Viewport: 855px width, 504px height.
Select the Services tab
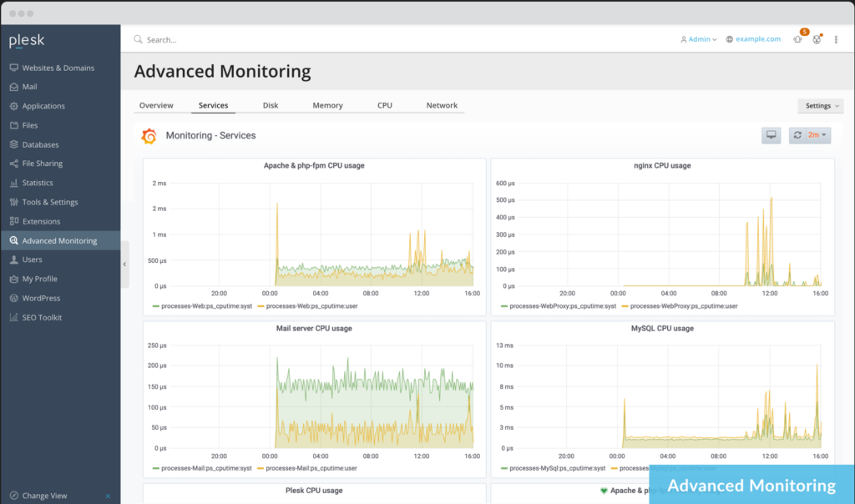click(213, 105)
